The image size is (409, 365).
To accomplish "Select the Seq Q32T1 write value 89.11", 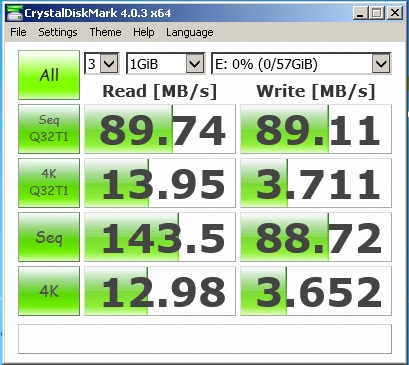I will 316,129.
